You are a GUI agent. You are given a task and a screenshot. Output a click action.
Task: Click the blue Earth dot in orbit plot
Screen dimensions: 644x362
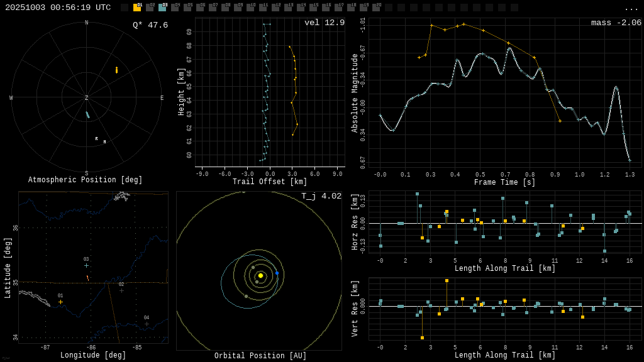tap(277, 273)
